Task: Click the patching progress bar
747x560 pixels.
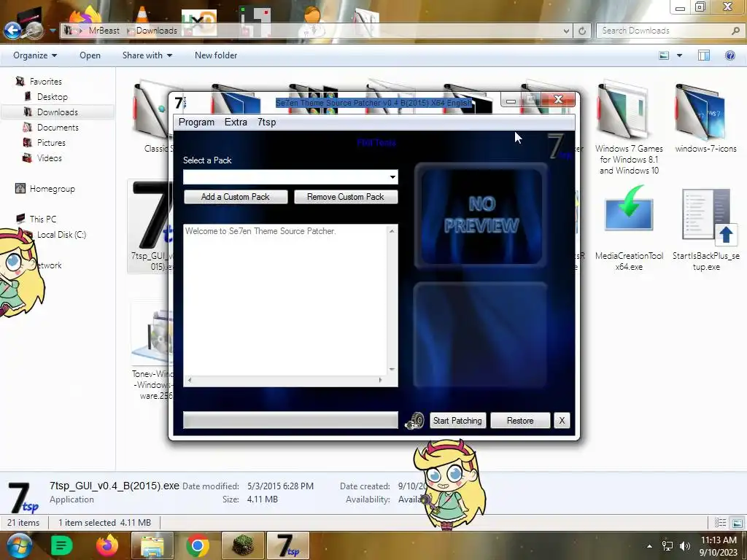Action: (x=290, y=420)
